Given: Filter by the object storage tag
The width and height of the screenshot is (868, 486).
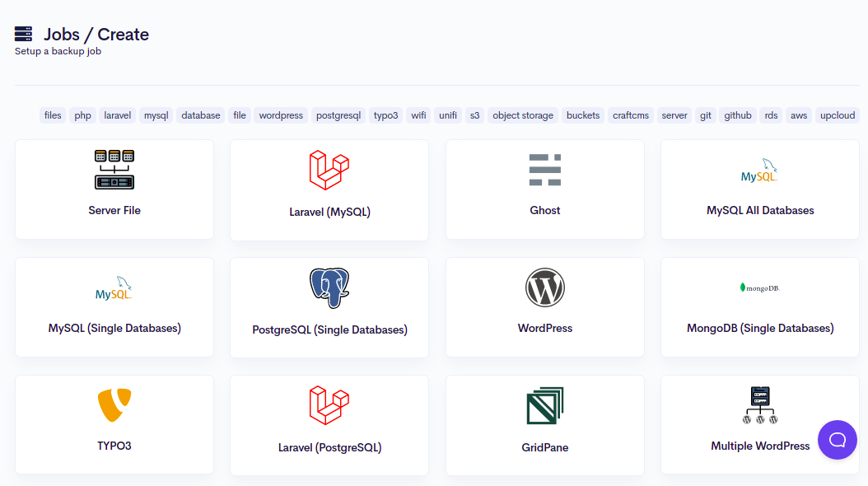Looking at the screenshot, I should (x=523, y=115).
